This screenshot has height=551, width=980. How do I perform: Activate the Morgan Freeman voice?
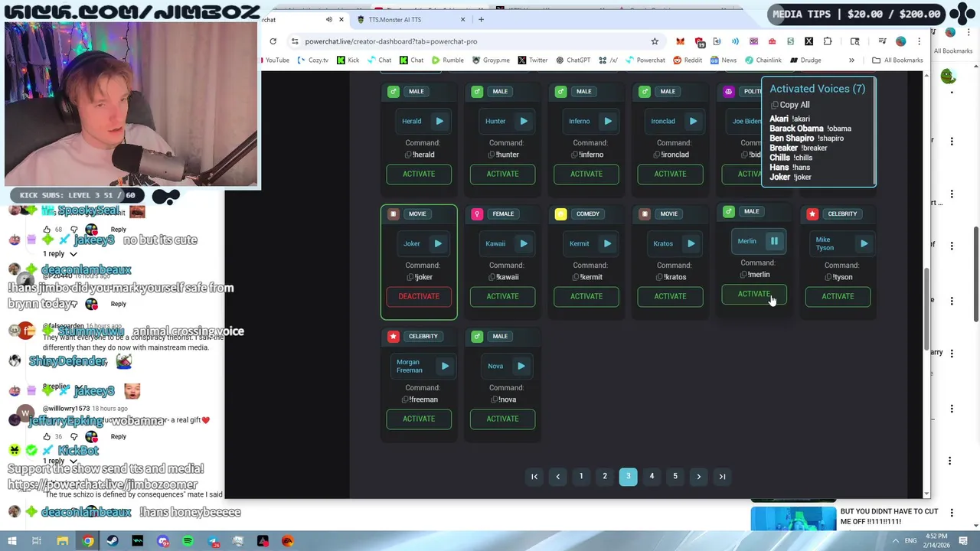tap(419, 419)
